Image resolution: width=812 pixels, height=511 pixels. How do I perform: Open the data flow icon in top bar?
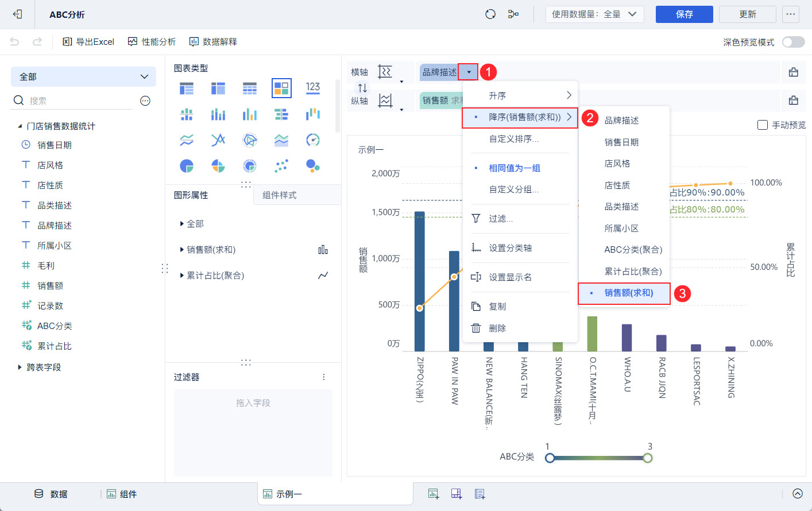click(513, 14)
